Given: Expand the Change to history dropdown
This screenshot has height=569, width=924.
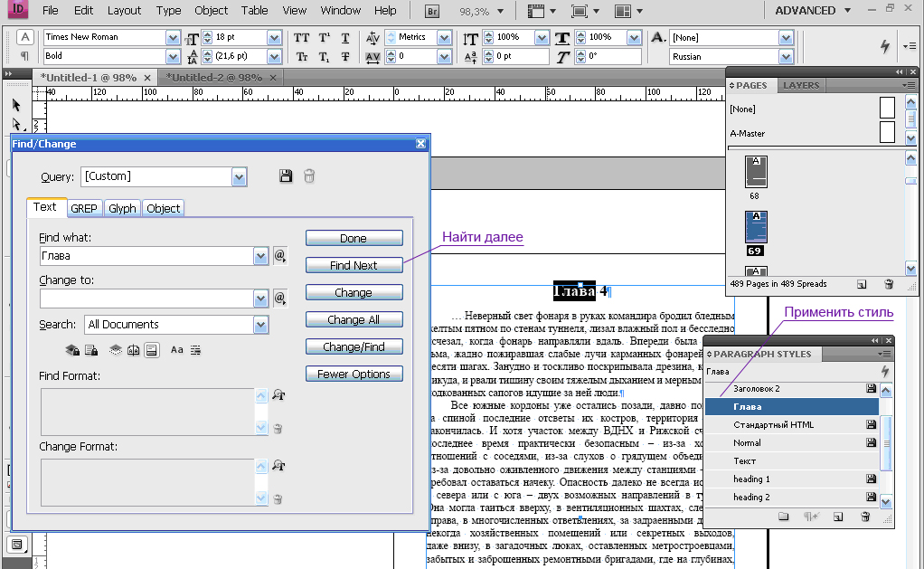Looking at the screenshot, I should click(260, 299).
